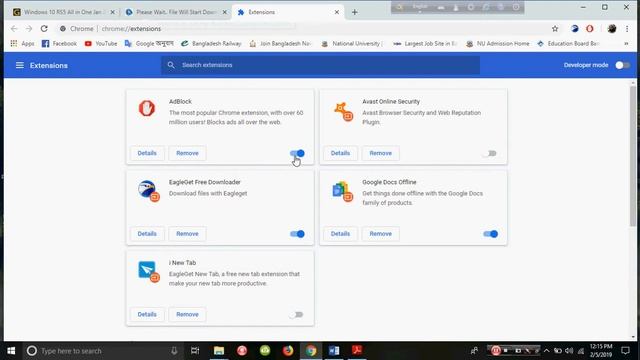Click the AdBlock extension icon

(147, 109)
